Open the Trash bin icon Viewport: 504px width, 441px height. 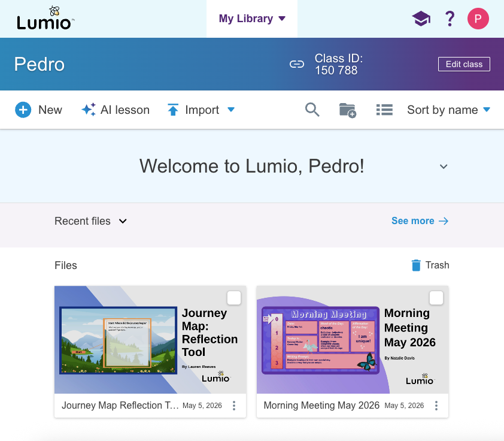click(416, 265)
